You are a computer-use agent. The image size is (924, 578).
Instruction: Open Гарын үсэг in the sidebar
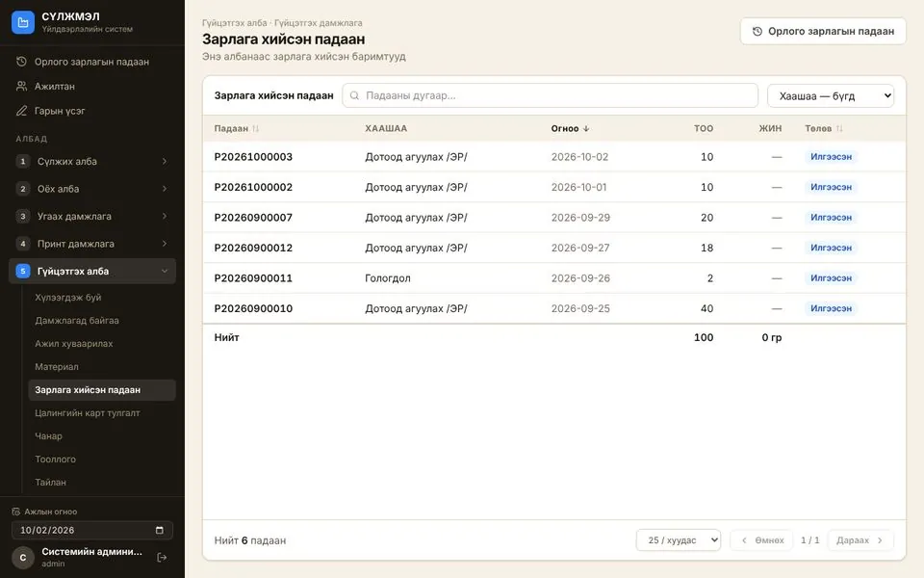pyautogui.click(x=92, y=111)
